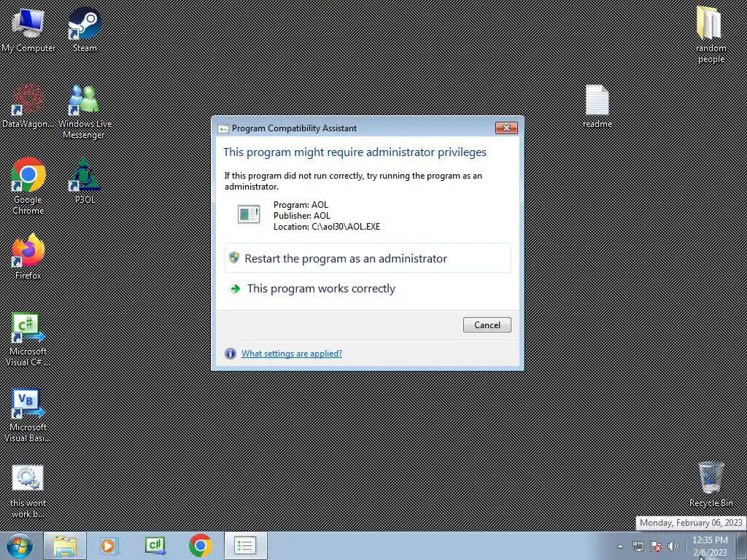This screenshot has height=560, width=747.
Task: Launch Windows Media Player from the taskbar
Action: pos(108,545)
